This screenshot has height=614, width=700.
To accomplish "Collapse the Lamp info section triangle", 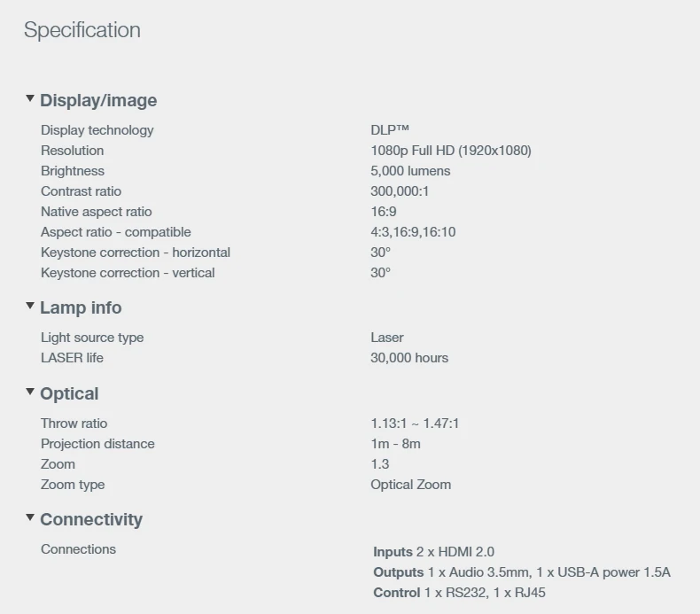I will coord(30,306).
